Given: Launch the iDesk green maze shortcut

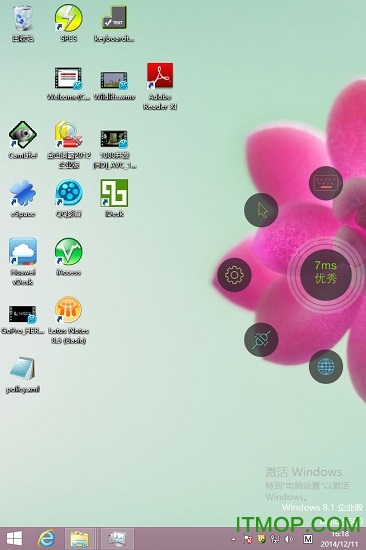Looking at the screenshot, I should coord(114,199).
